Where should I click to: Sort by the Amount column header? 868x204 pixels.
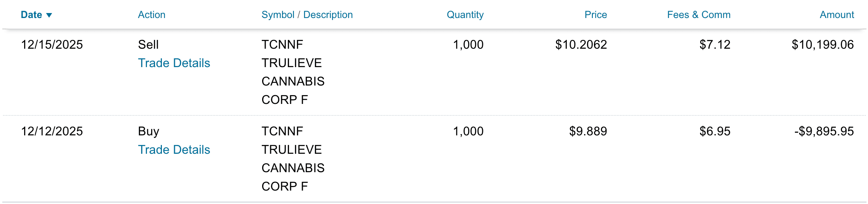tap(837, 15)
